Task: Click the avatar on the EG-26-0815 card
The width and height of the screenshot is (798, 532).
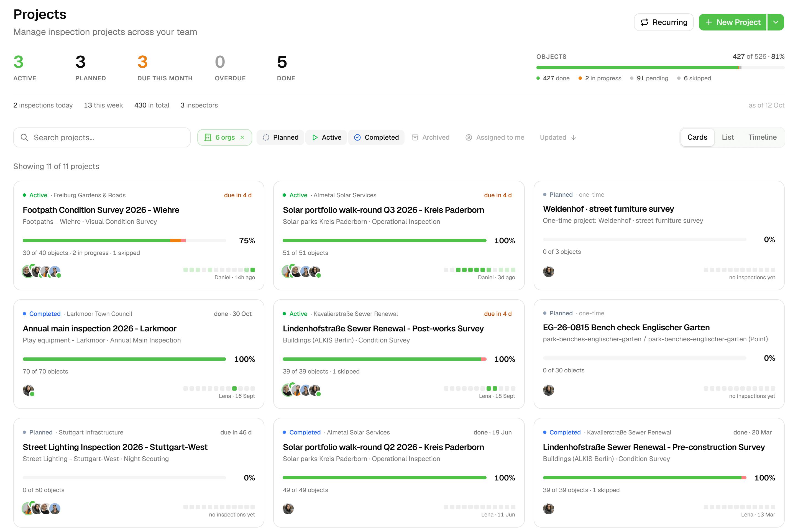Action: point(548,390)
